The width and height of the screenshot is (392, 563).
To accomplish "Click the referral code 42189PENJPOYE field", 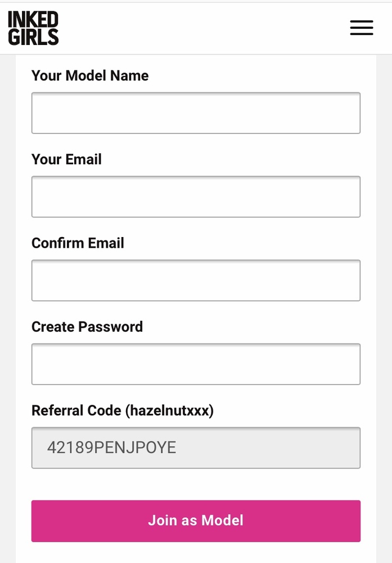I will coord(196,448).
